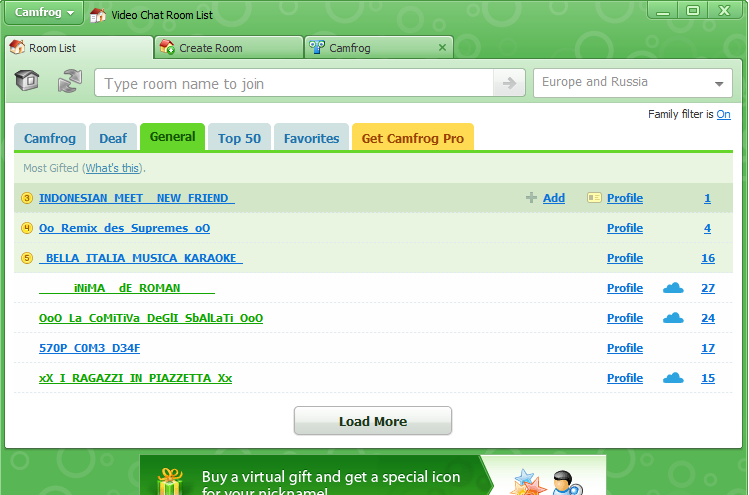Click user count 16 for BELLA ITALIA
Viewport: 749px width, 495px height.
708,258
